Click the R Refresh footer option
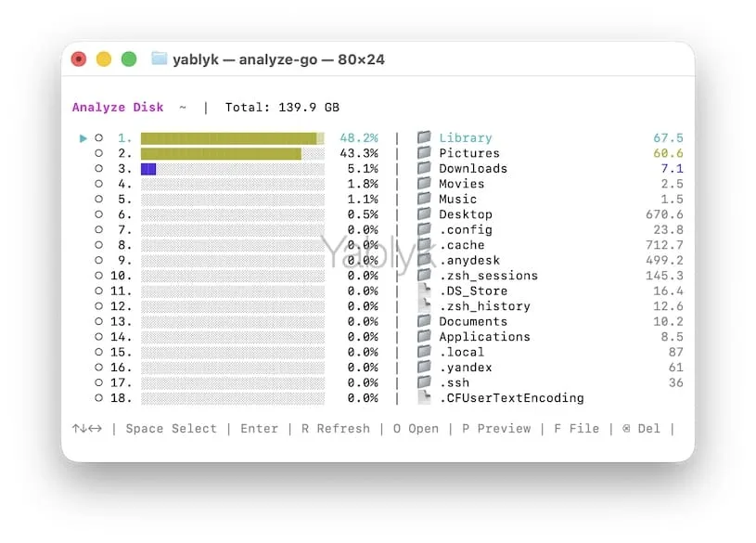756x543 pixels. click(328, 429)
